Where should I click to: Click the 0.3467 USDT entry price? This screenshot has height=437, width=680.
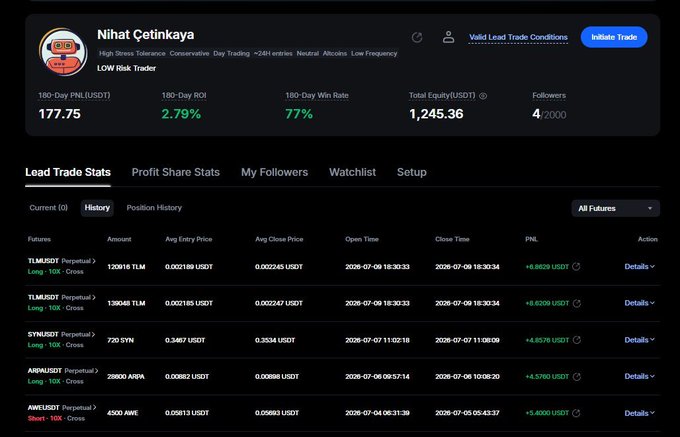point(185,340)
